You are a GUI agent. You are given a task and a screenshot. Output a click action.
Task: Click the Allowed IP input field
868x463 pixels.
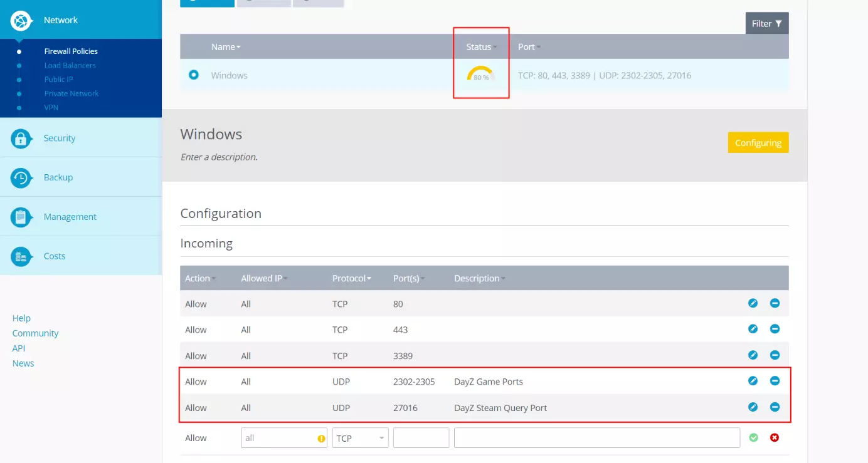pyautogui.click(x=285, y=438)
